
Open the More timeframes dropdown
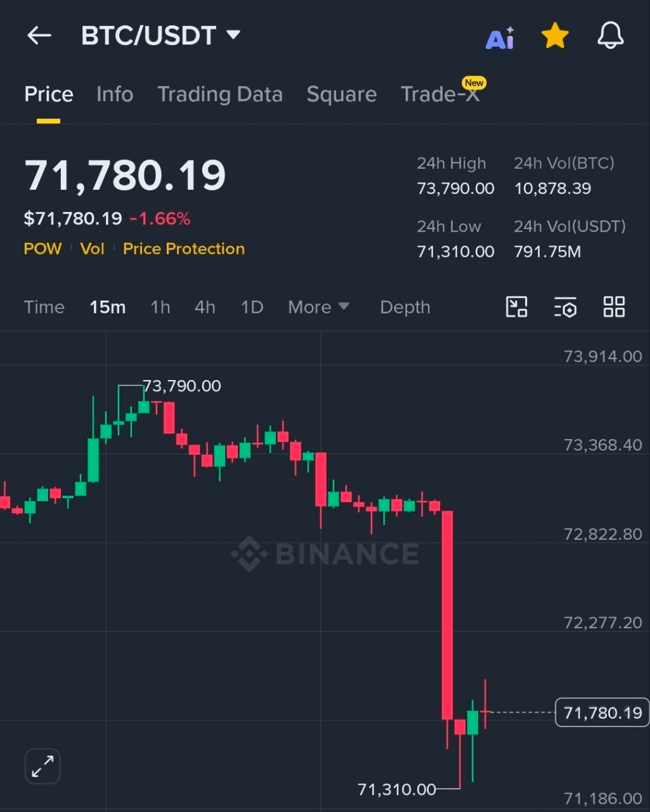click(x=318, y=307)
